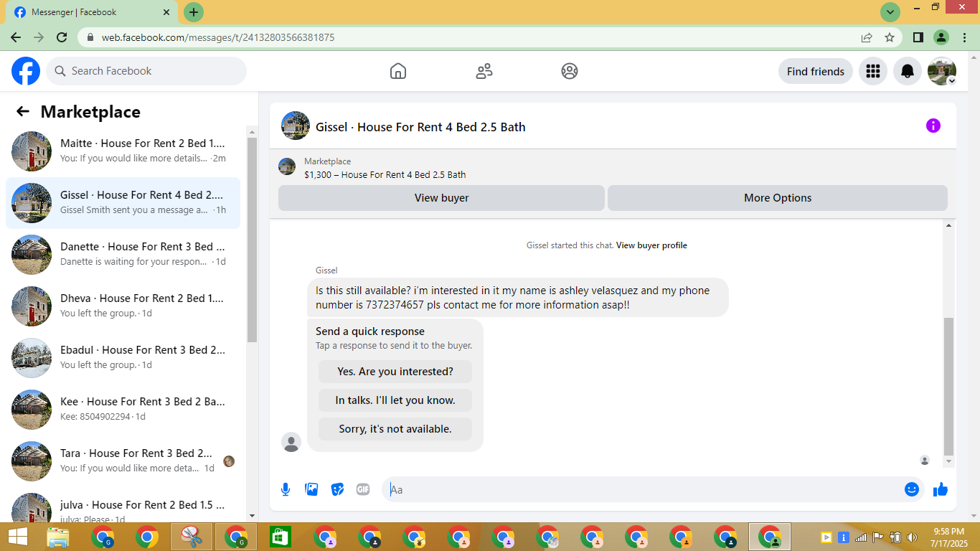This screenshot has width=980, height=551.
Task: Click the Facebook logo
Action: point(26,71)
